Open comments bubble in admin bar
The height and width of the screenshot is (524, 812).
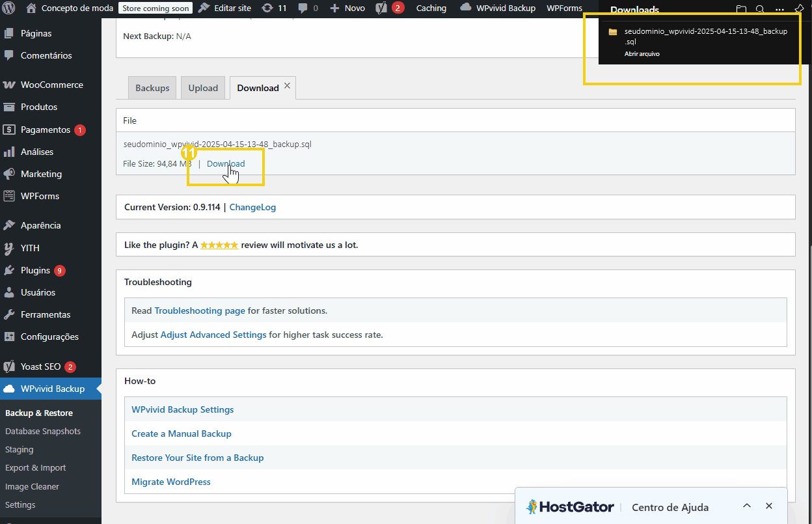pyautogui.click(x=308, y=8)
